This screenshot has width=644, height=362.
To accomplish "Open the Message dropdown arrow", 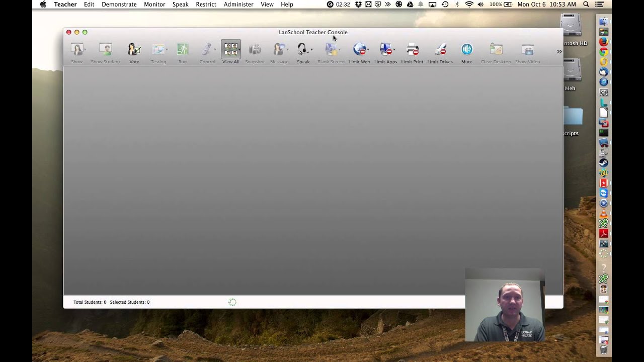I will [287, 49].
